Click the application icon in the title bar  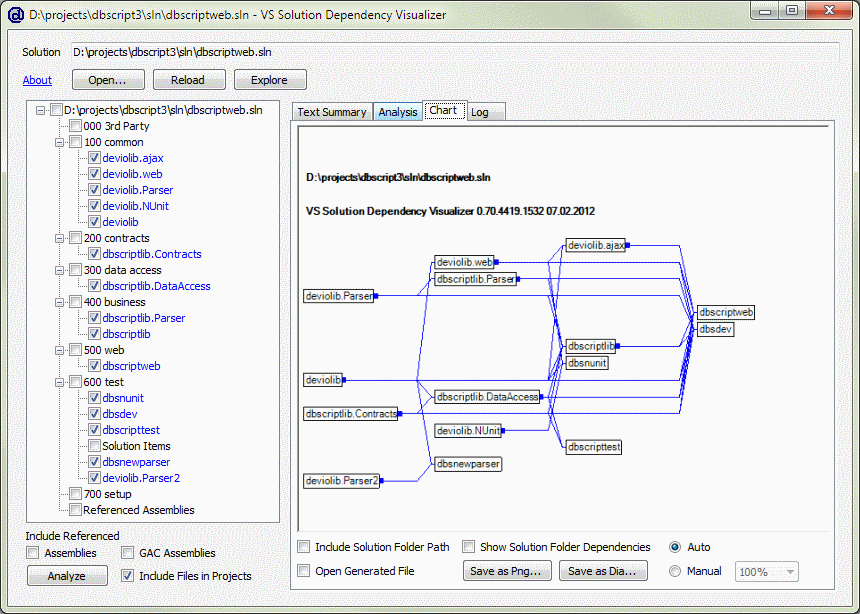click(x=16, y=14)
